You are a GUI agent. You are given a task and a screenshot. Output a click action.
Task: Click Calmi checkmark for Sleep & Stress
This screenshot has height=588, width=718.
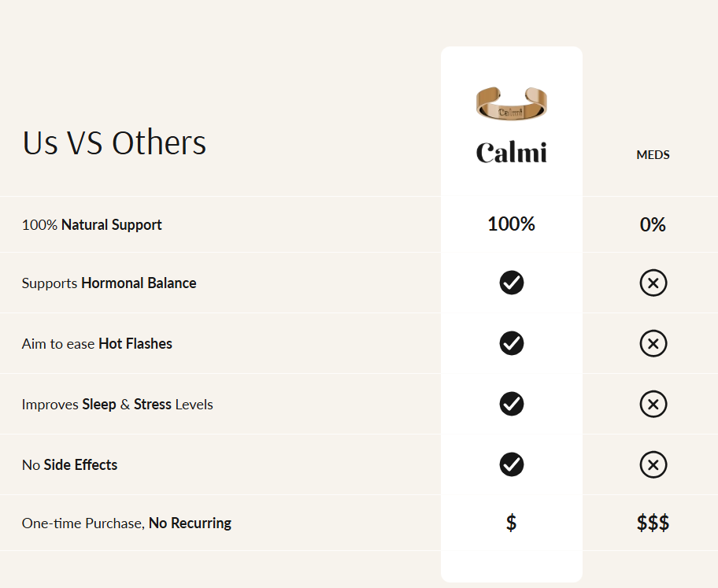click(512, 404)
